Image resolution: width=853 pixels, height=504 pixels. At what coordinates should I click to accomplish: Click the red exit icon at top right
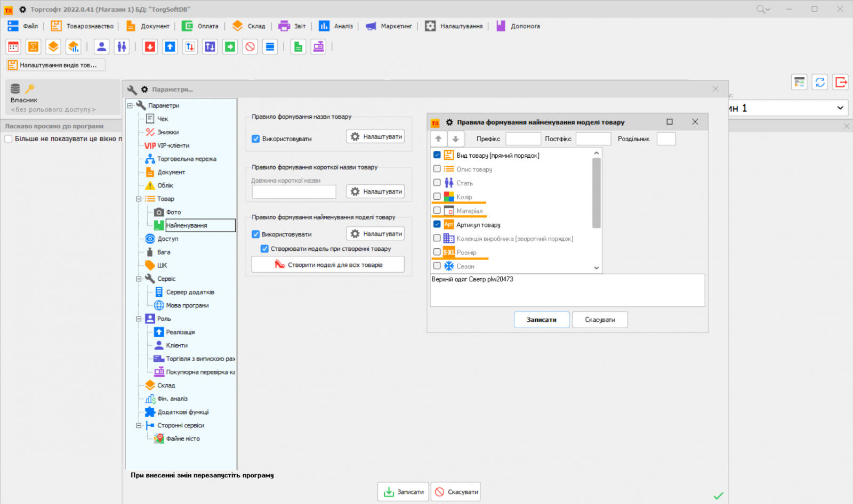point(841,82)
